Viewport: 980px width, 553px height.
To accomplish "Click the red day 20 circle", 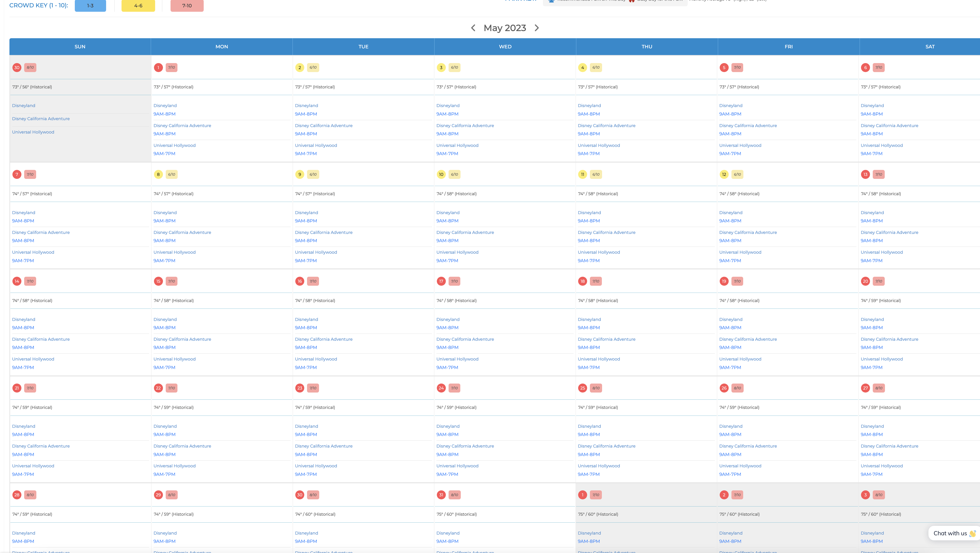I will pos(865,281).
